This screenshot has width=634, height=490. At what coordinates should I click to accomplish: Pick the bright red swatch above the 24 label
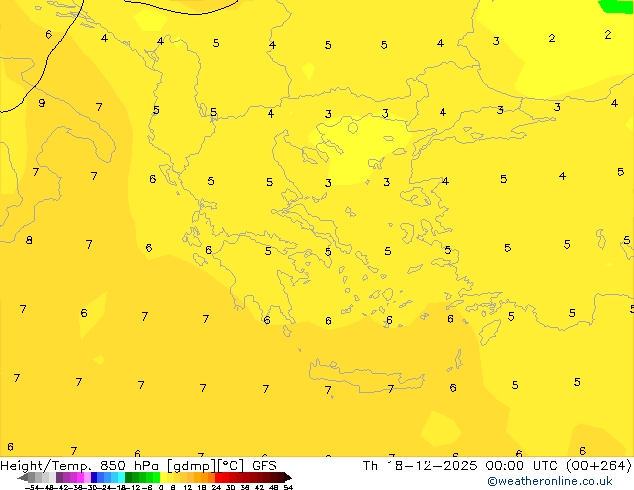(218, 477)
